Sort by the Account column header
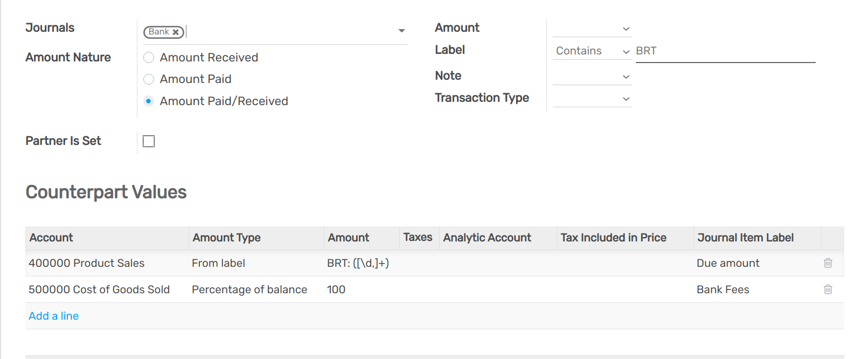The height and width of the screenshot is (359, 868). (x=107, y=238)
